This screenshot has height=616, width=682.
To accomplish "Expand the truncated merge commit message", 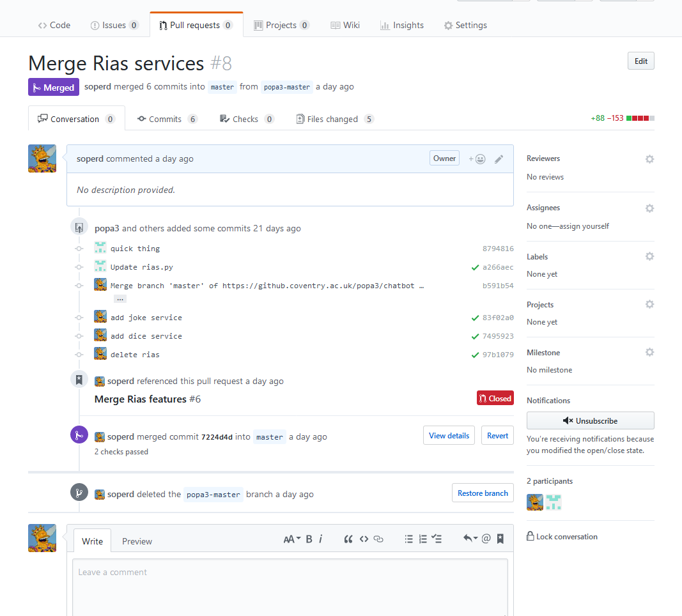I will tap(119, 298).
